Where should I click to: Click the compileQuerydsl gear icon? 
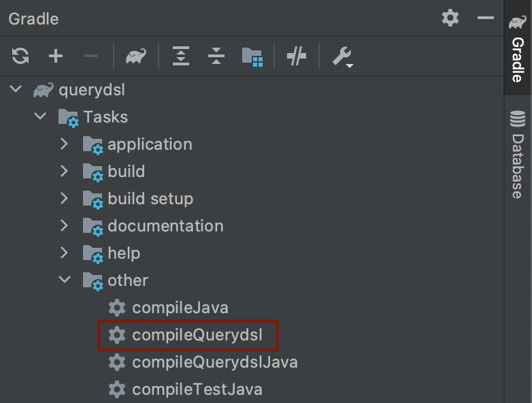click(117, 335)
